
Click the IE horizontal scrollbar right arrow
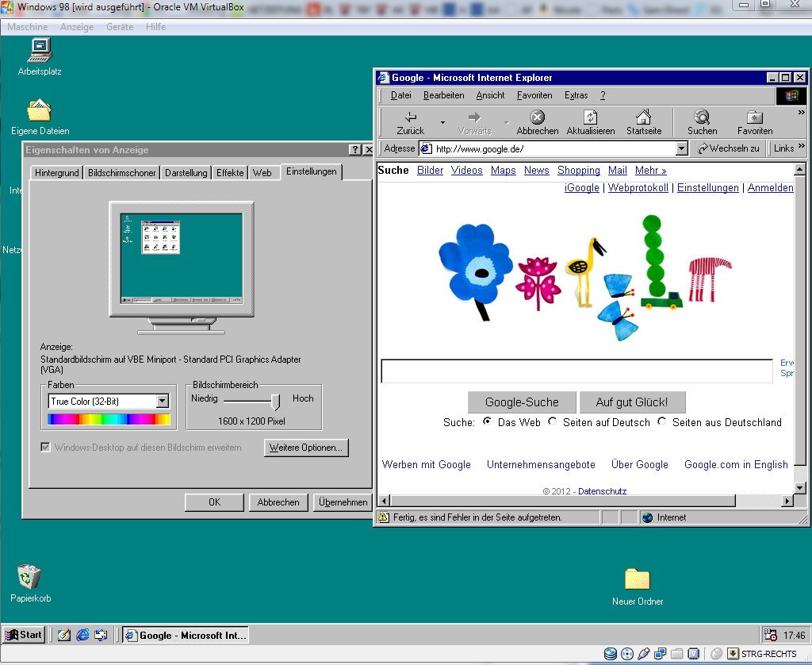pos(787,501)
